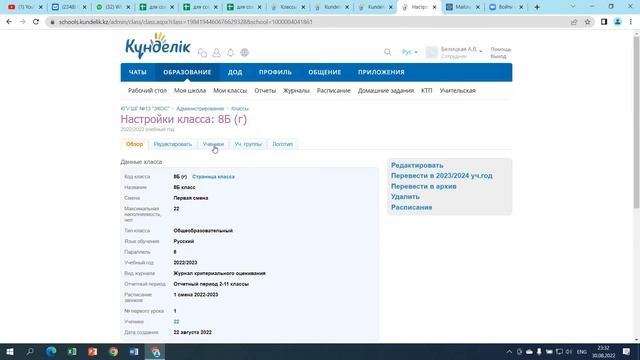Switch to the Ученики tab
640x360 pixels.
(x=213, y=144)
